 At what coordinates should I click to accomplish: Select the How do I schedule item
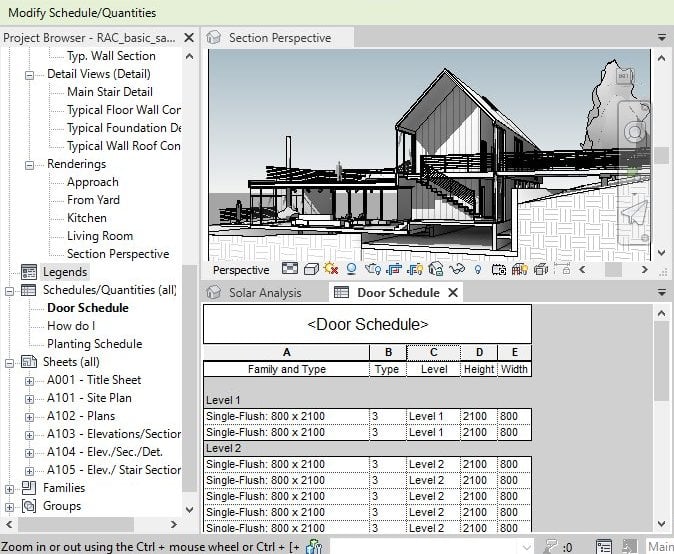(71, 326)
